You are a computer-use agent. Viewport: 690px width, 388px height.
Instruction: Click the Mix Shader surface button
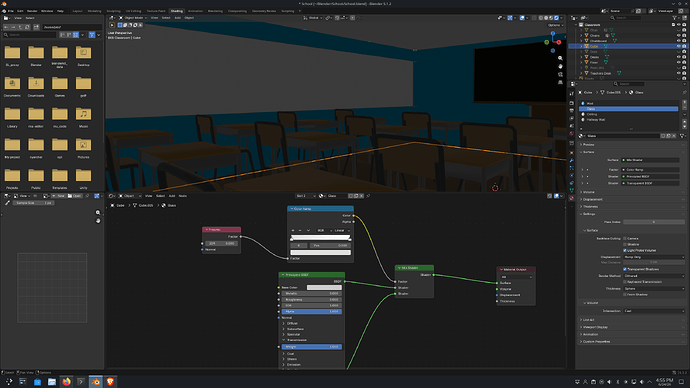click(650, 160)
